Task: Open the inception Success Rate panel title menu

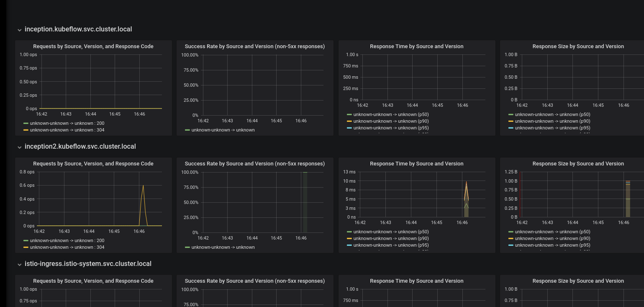Action: [254, 46]
